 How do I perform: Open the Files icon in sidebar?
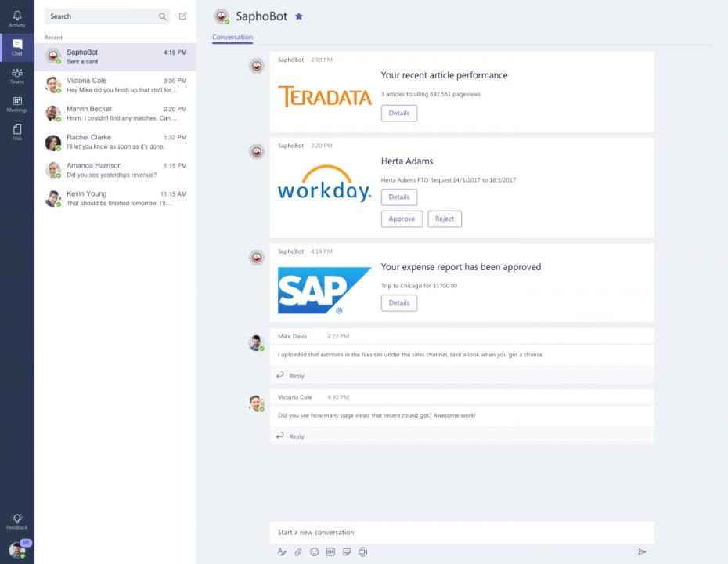(x=17, y=132)
